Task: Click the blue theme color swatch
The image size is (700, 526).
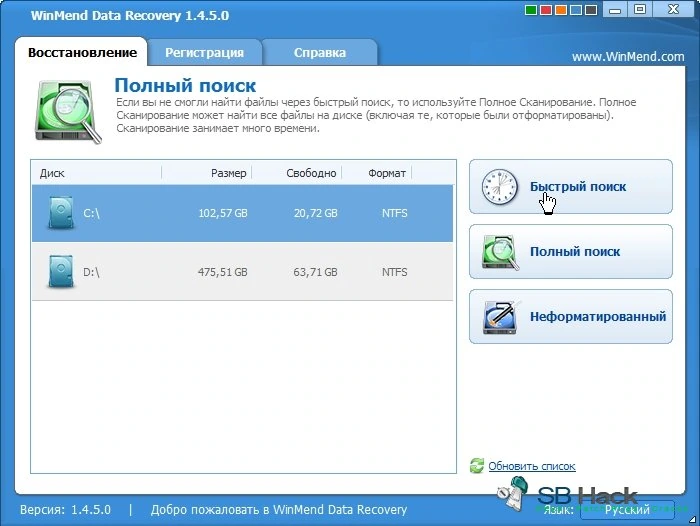Action: [576, 10]
